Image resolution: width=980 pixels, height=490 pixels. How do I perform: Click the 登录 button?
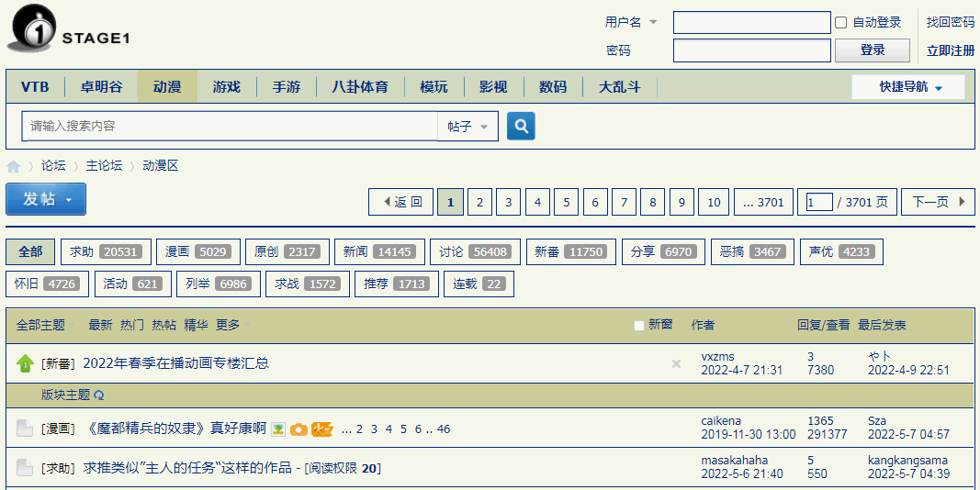click(873, 50)
